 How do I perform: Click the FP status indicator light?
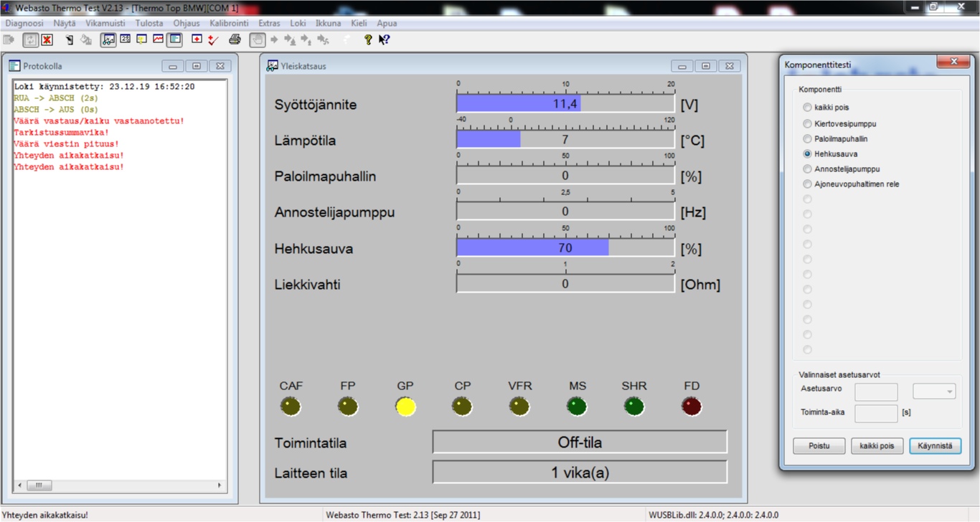point(348,407)
